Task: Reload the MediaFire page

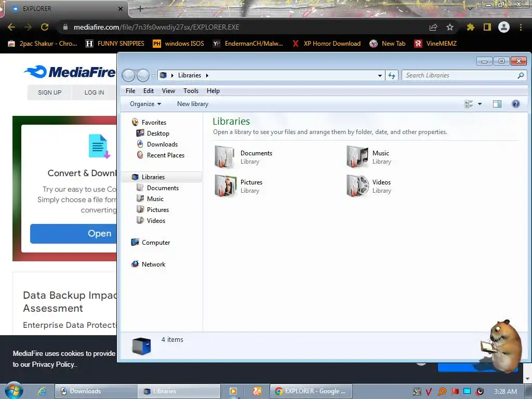Action: click(45, 27)
